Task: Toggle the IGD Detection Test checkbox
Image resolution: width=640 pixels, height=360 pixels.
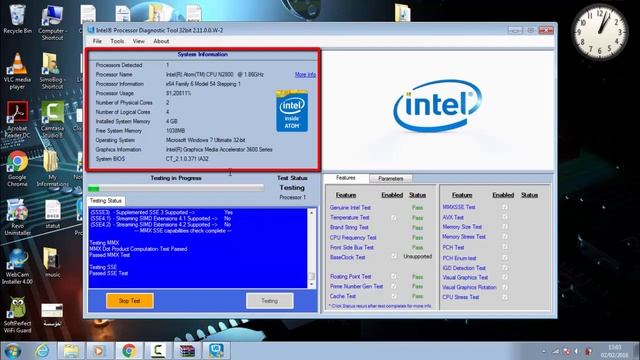Action: pos(505,268)
